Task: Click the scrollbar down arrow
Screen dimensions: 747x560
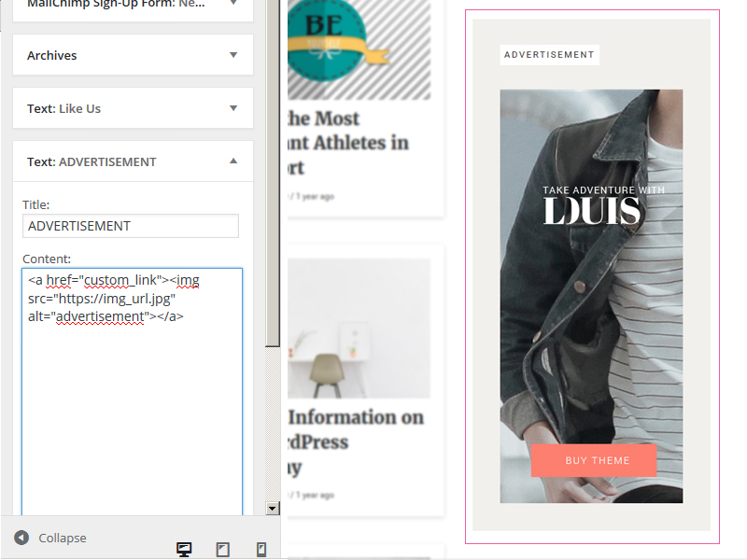Action: tap(272, 508)
